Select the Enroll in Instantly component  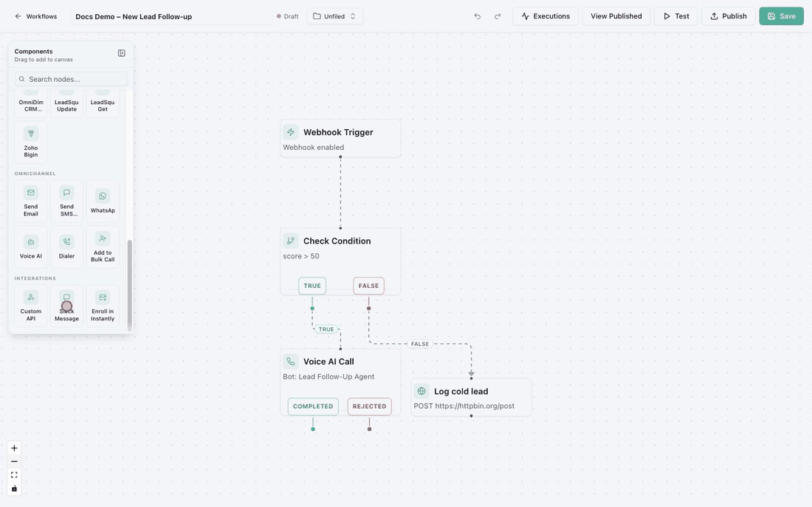tap(103, 306)
